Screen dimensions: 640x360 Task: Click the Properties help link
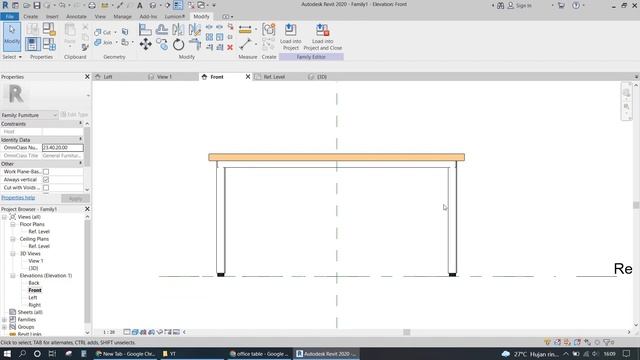click(18, 198)
